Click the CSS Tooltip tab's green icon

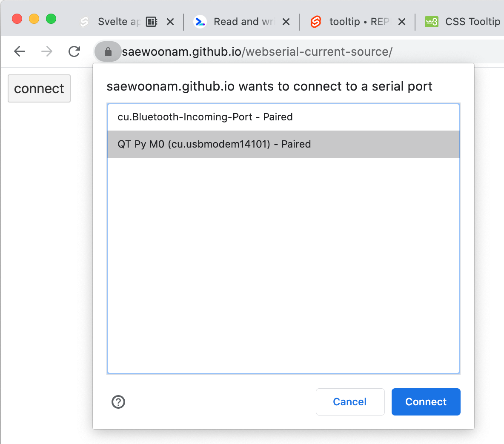click(431, 21)
